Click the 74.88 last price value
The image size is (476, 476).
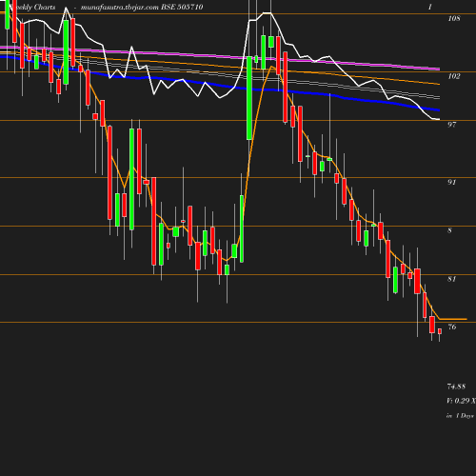[x=456, y=387]
